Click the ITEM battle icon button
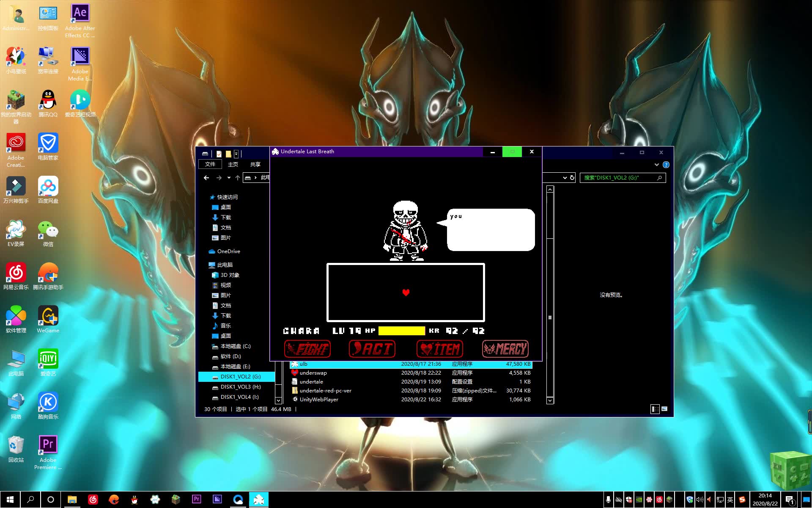812x508 pixels. coord(439,349)
